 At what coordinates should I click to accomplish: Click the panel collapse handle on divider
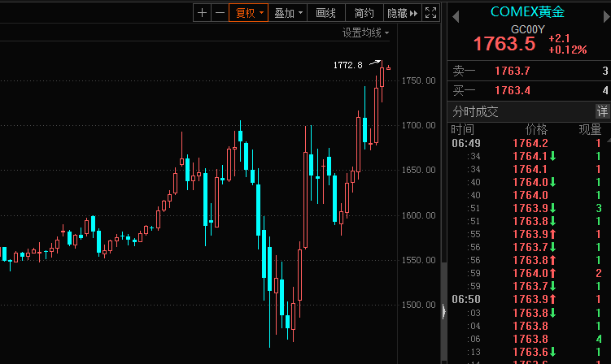pos(443,310)
